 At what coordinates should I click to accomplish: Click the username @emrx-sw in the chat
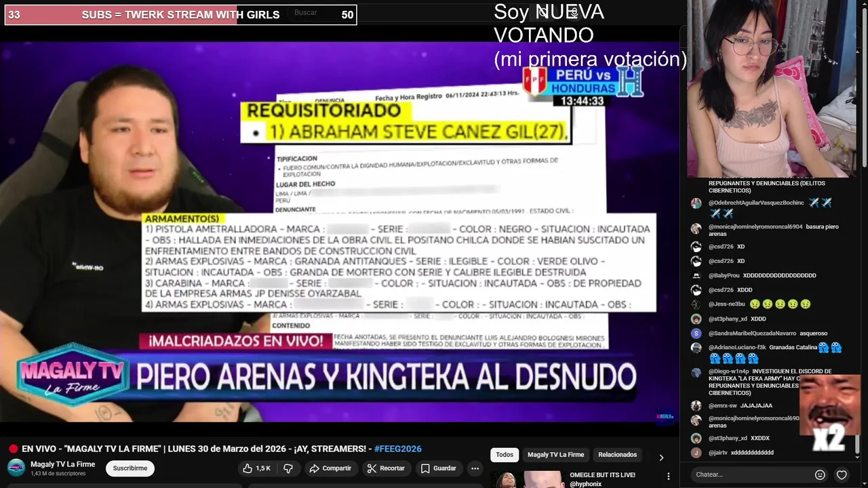(723, 406)
